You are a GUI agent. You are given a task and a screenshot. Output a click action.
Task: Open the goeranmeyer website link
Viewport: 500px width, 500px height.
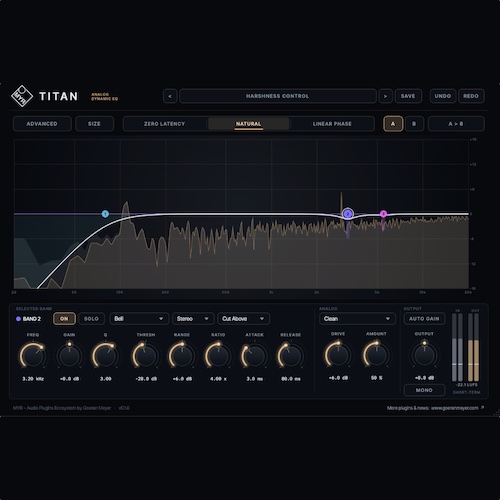point(454,408)
